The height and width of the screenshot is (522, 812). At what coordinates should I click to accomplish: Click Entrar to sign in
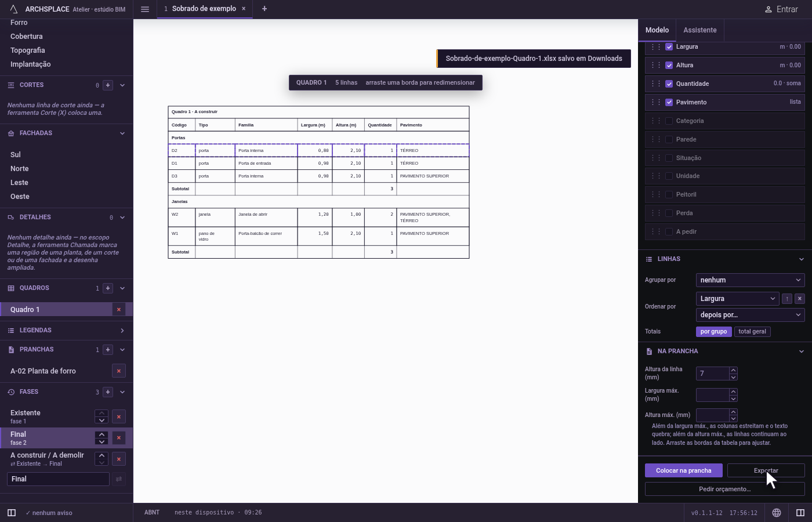pos(781,9)
